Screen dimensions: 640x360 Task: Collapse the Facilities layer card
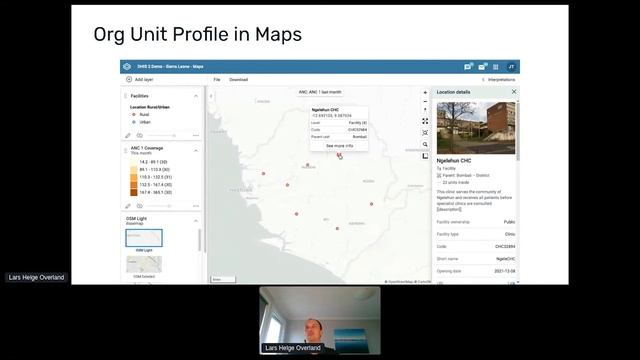coord(196,96)
